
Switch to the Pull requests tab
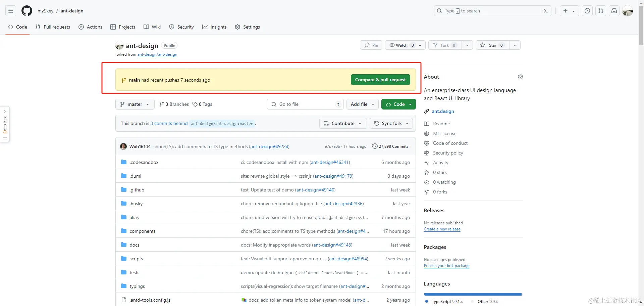pyautogui.click(x=53, y=27)
